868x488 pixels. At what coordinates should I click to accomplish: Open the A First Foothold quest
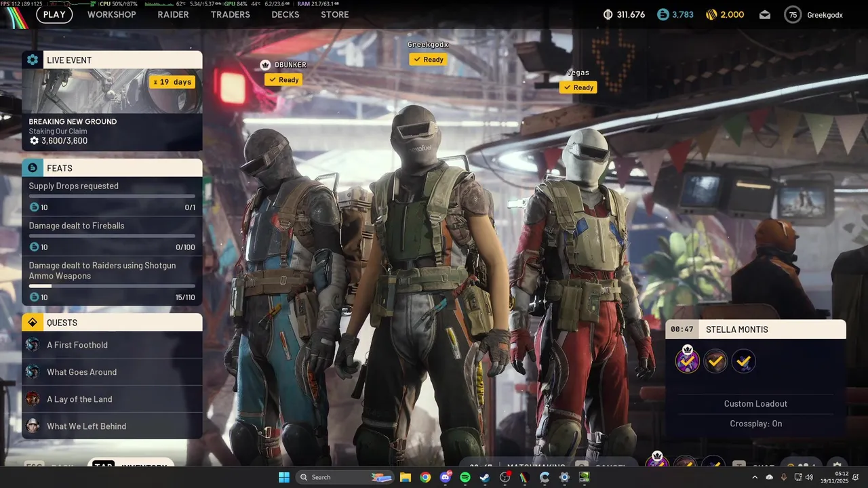click(x=112, y=345)
